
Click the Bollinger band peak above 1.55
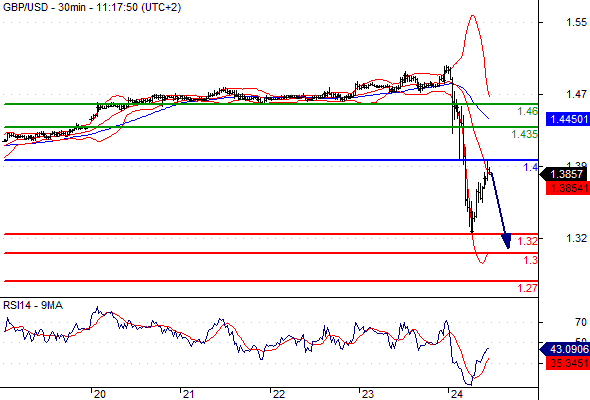[x=473, y=16]
